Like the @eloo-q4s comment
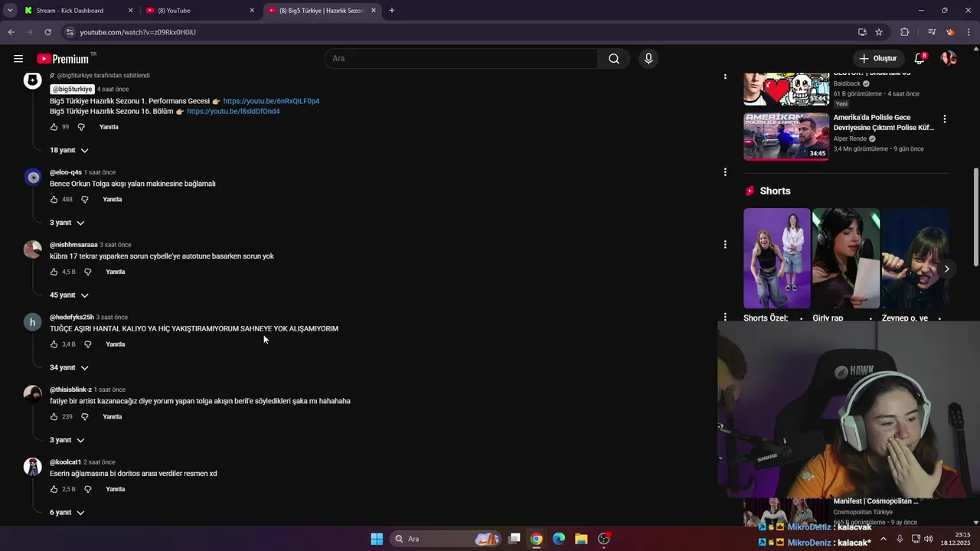980x551 pixels. click(54, 200)
